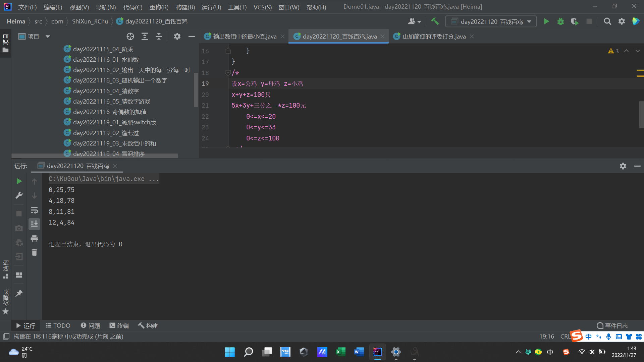Click Run with Coverage icon
Viewport: 644px width, 362px height.
575,21
